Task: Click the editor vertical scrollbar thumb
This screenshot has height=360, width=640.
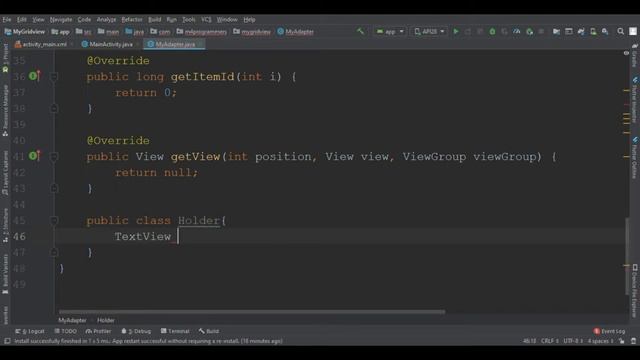Action: coord(627,256)
